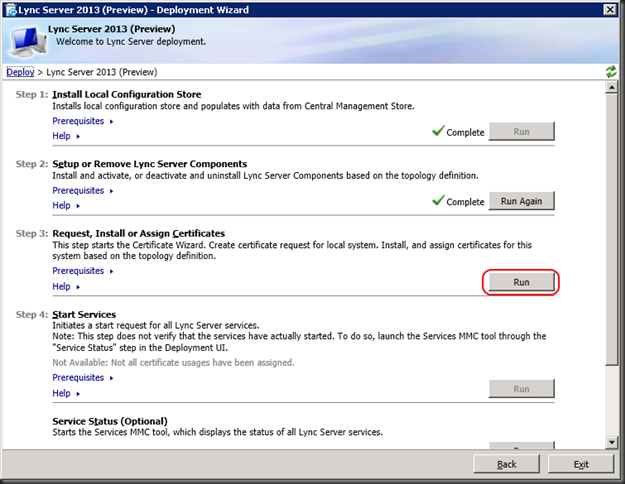This screenshot has height=484, width=625.
Task: Click the disabled Run button for Step 1
Action: [521, 132]
